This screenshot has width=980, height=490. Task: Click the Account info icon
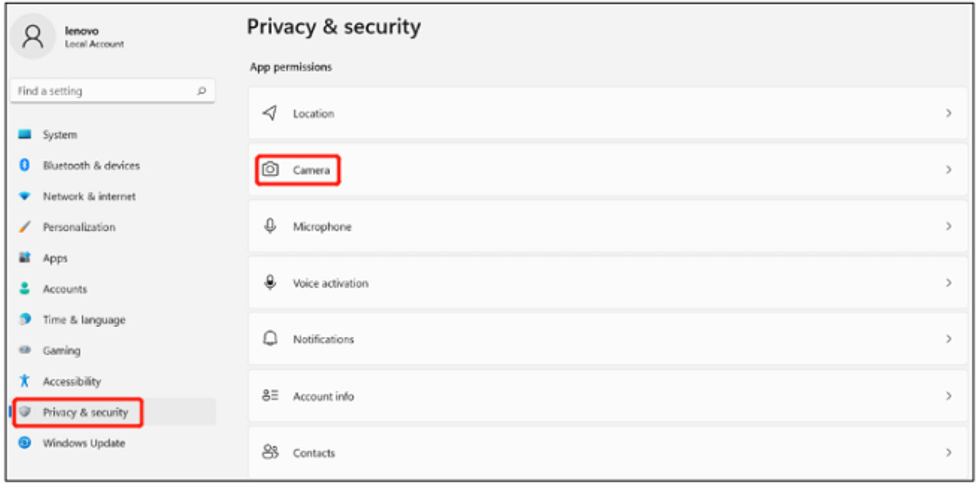pyautogui.click(x=269, y=396)
